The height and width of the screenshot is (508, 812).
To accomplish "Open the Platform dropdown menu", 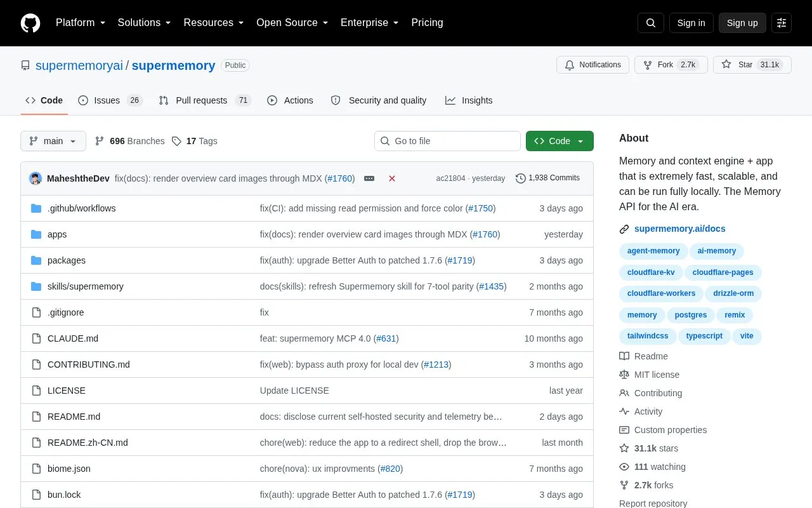I will click(81, 23).
